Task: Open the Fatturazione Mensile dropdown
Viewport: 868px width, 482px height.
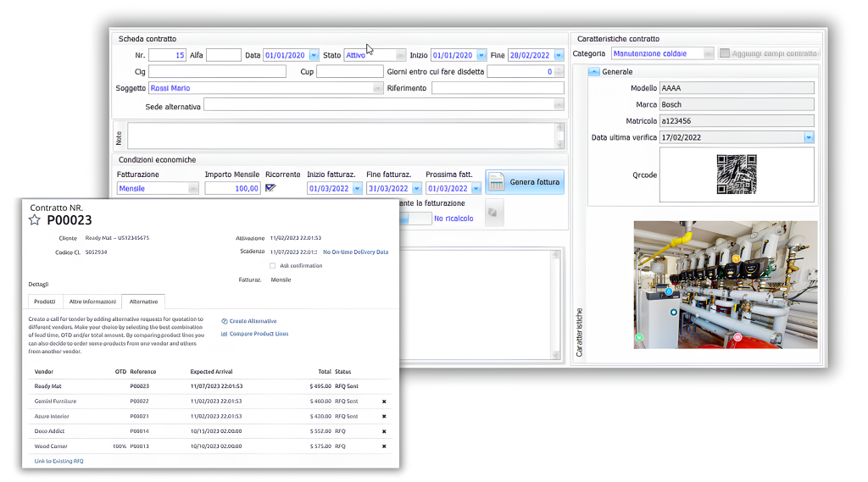Action: [193, 189]
